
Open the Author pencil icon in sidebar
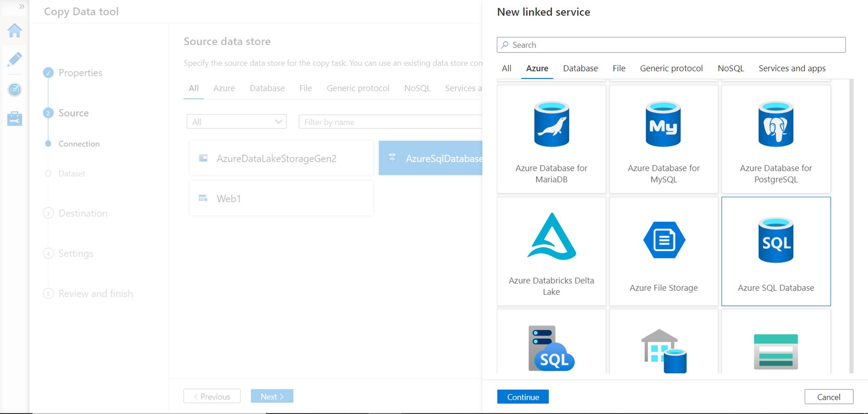[x=15, y=59]
